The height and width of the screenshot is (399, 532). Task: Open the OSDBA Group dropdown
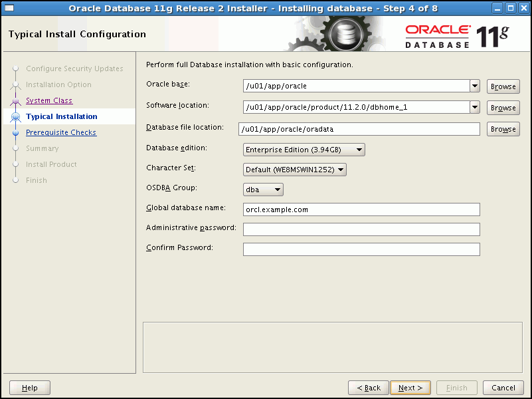coord(263,190)
